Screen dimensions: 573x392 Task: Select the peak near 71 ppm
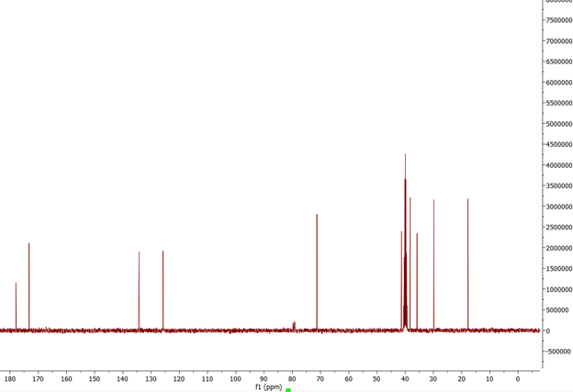(x=317, y=272)
